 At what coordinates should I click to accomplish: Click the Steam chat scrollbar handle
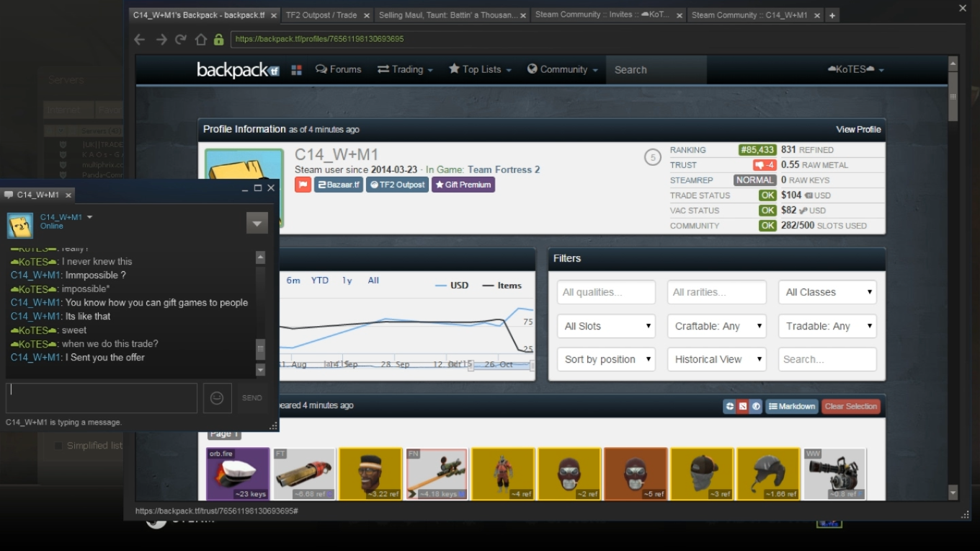click(x=261, y=348)
